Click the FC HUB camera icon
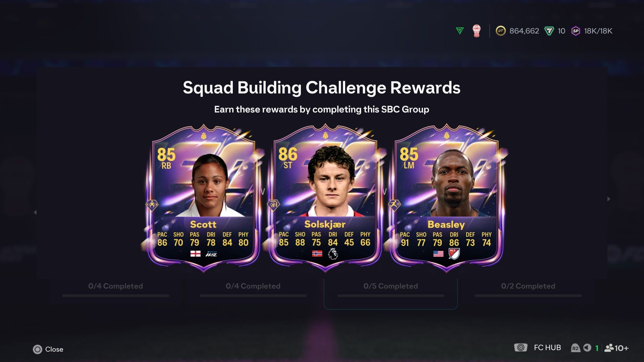This screenshot has width=644, height=362. pos(521,348)
